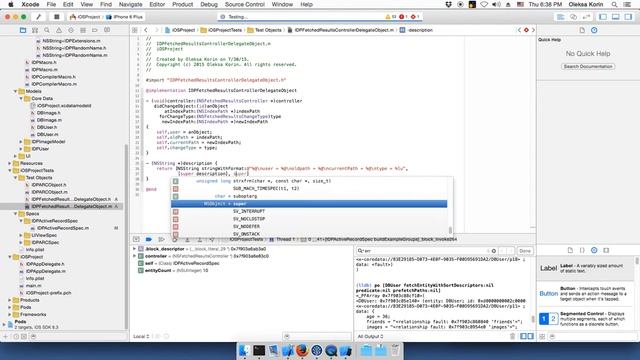Show the Project navigator
The image size is (640, 360).
[x=23, y=30]
